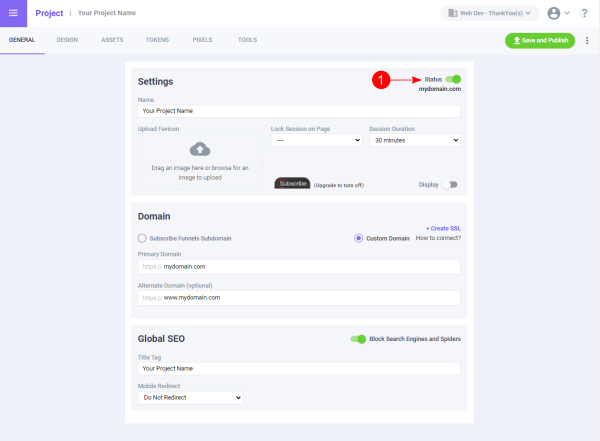Disable Block Search Engines and Spiders

[x=358, y=339]
